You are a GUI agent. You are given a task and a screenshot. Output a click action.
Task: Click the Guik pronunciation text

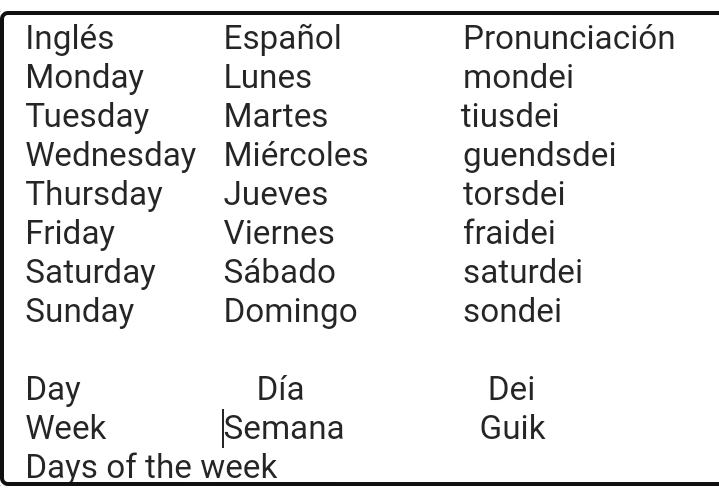[513, 428]
